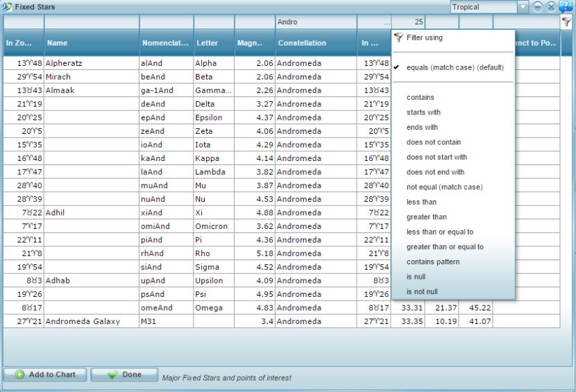Sort by the Constellation column header
The height and width of the screenshot is (392, 576).
(316, 43)
